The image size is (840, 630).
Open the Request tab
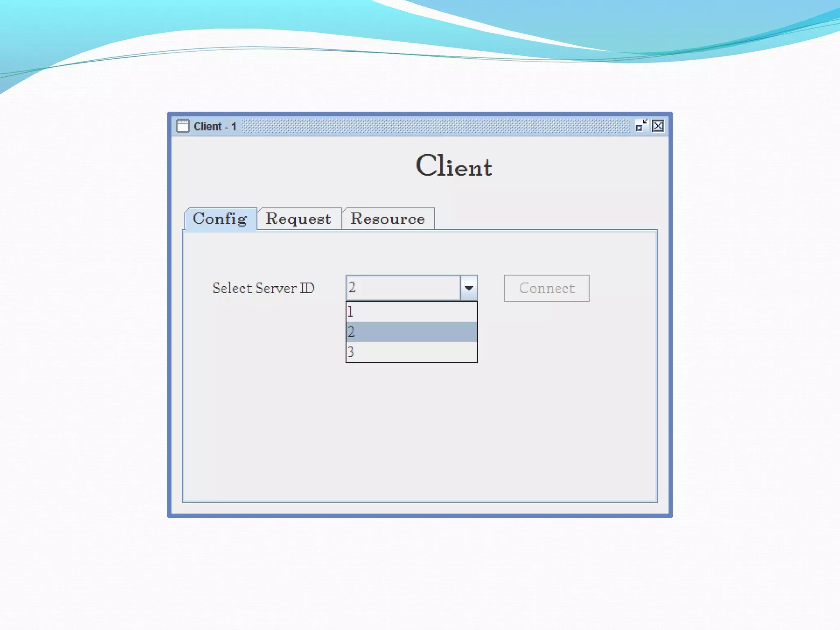click(x=298, y=219)
